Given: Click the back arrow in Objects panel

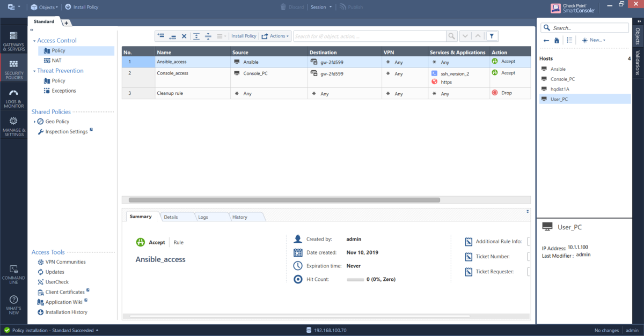Looking at the screenshot, I should click(x=546, y=40).
